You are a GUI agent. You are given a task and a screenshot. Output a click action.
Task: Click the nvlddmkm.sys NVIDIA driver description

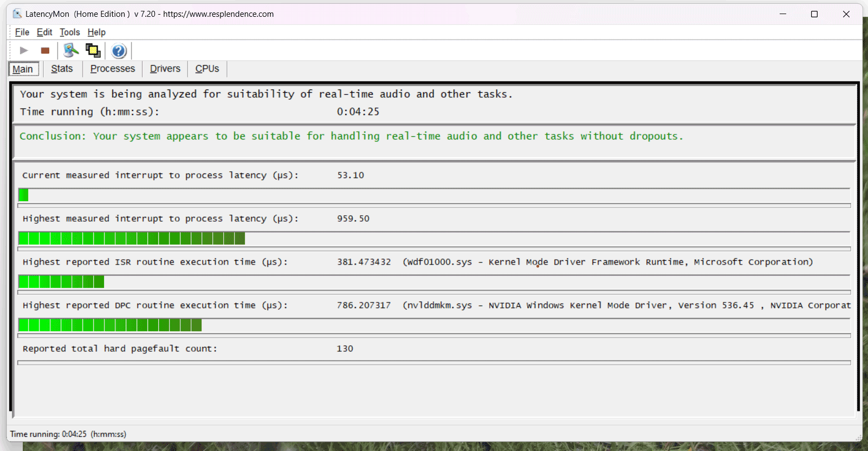pyautogui.click(x=627, y=305)
